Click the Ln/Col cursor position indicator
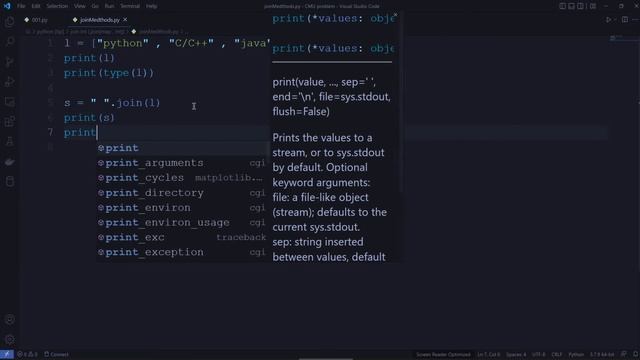Image resolution: width=640 pixels, height=360 pixels. point(489,354)
